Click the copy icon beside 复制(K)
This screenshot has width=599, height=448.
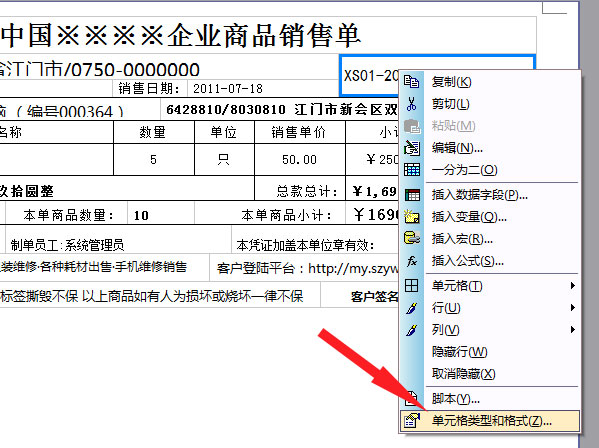412,82
